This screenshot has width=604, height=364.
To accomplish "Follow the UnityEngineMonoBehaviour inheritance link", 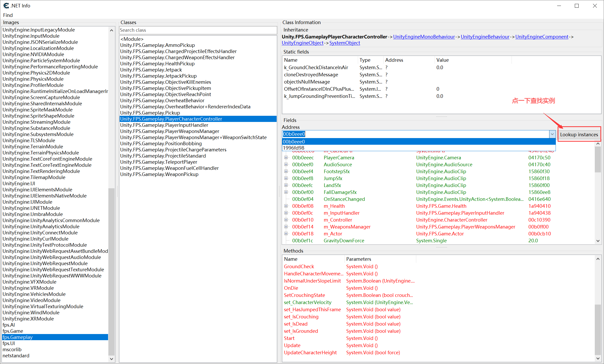I will 424,37.
